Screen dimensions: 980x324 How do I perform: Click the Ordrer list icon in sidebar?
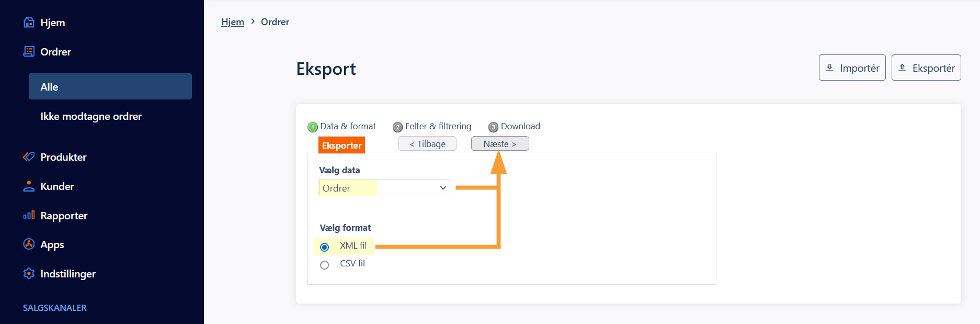click(29, 51)
